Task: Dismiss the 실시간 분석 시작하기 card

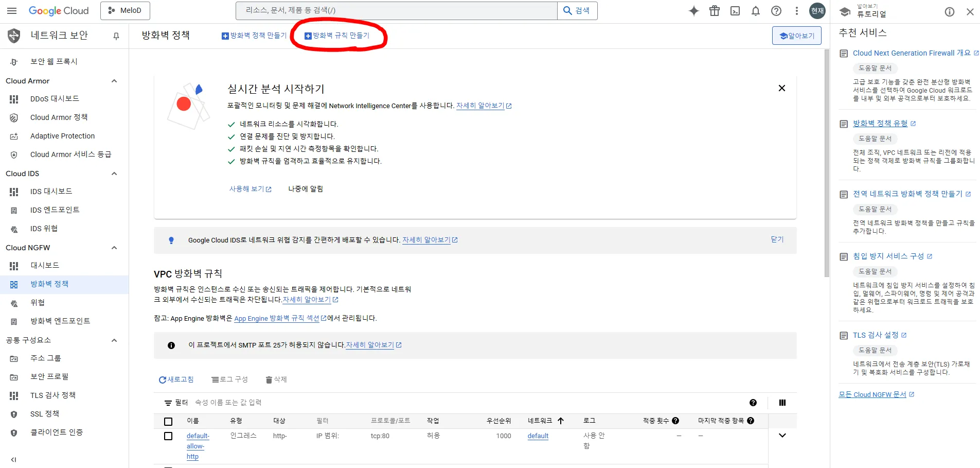Action: pos(782,88)
